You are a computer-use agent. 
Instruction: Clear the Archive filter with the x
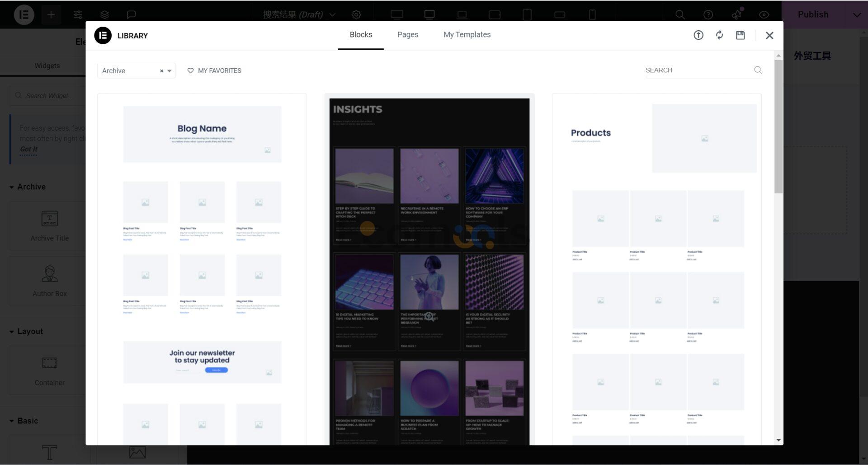point(161,71)
